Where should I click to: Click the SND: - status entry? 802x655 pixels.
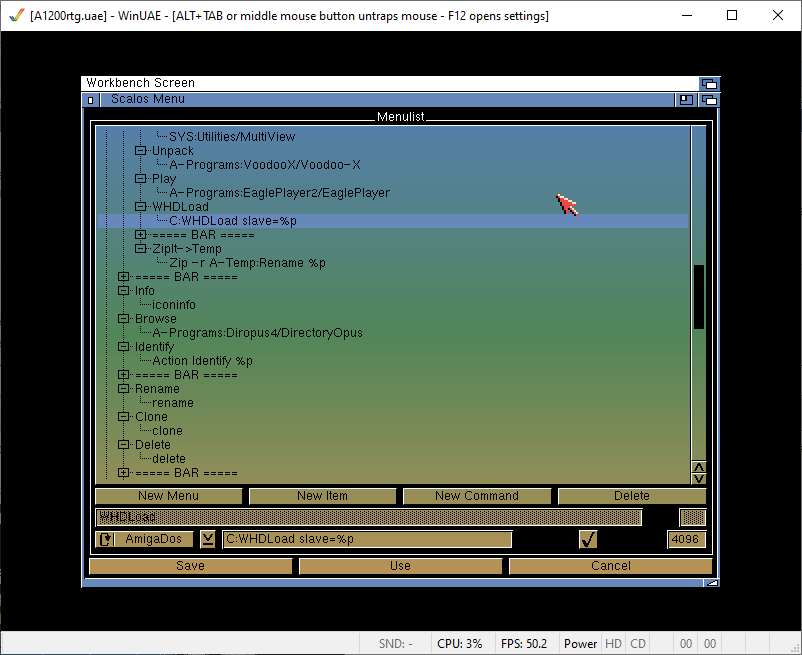(395, 644)
